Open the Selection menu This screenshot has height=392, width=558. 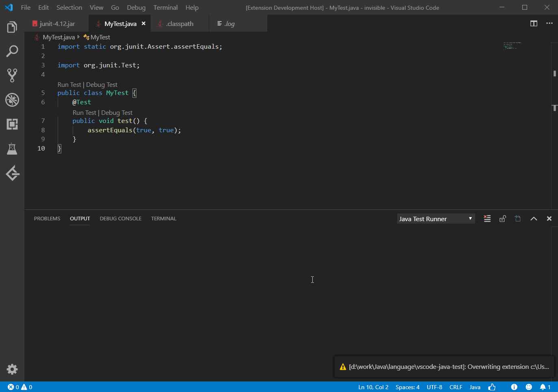69,7
